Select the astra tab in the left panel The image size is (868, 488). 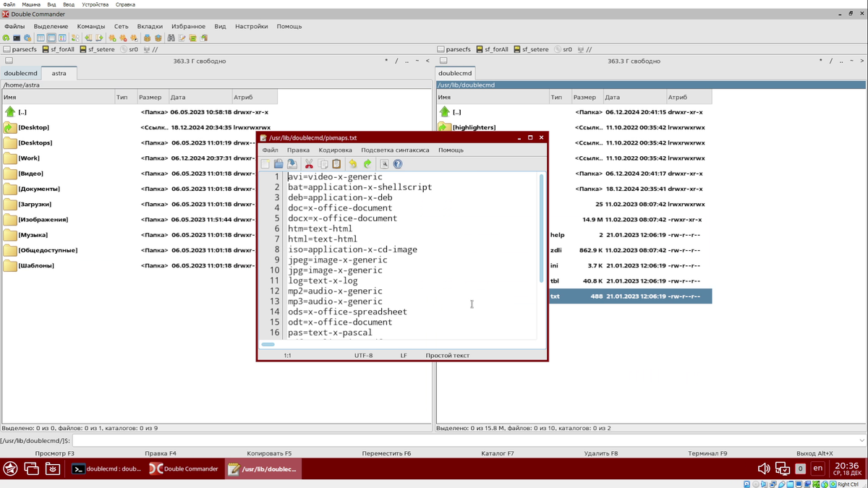59,73
